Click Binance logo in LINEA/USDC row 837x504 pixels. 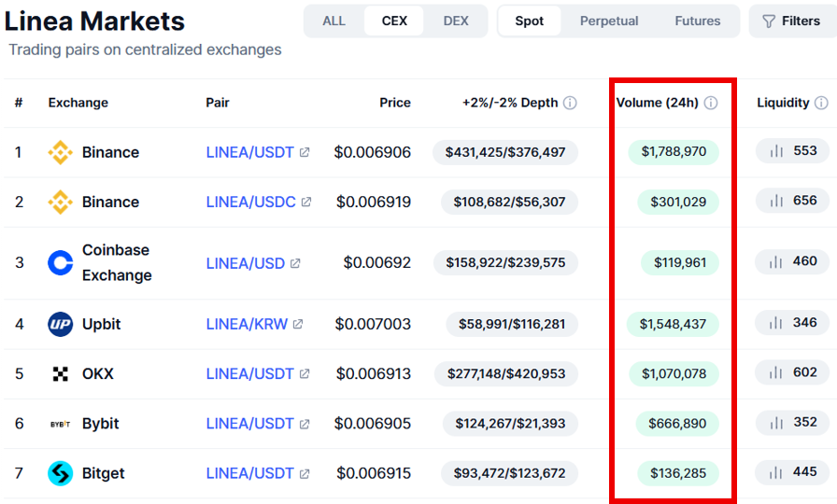click(61, 203)
